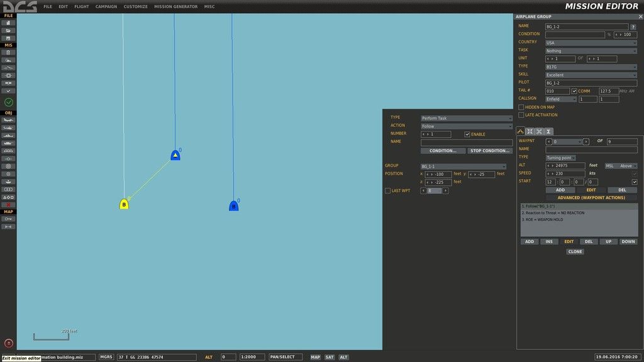Click the green checkmark fly mission icon
The height and width of the screenshot is (362, 644).
9,102
